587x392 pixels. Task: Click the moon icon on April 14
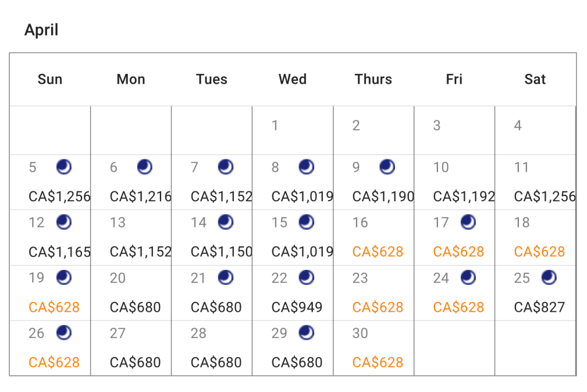coord(226,222)
